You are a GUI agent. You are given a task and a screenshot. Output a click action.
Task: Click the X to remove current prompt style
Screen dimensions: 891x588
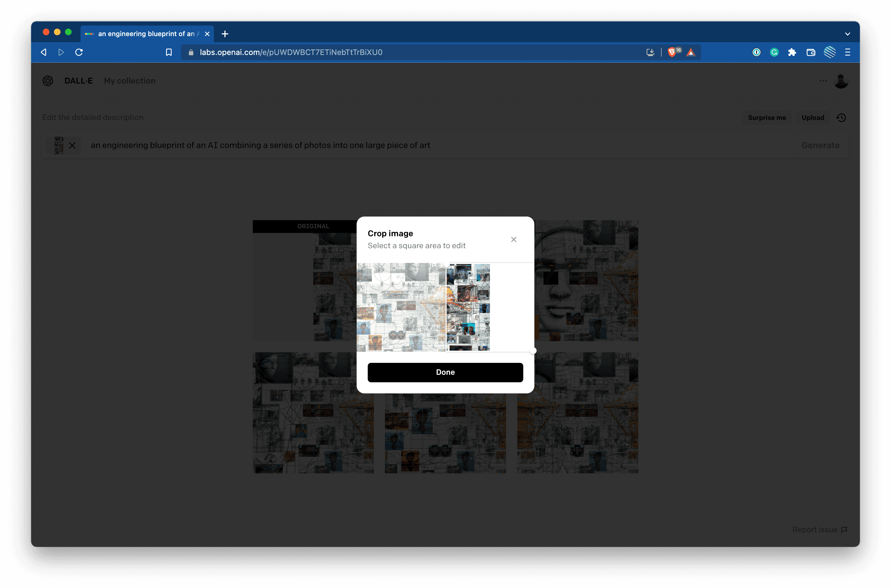click(x=72, y=145)
